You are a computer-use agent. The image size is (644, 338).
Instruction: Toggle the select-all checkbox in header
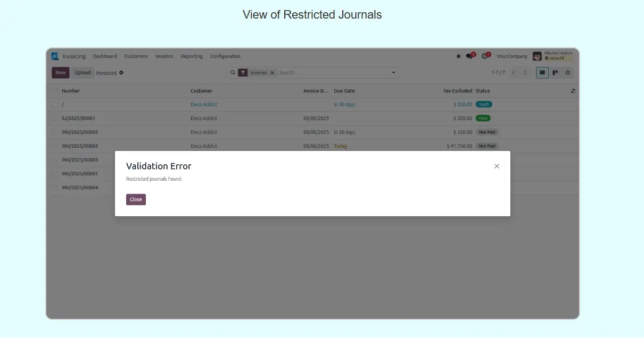54,91
